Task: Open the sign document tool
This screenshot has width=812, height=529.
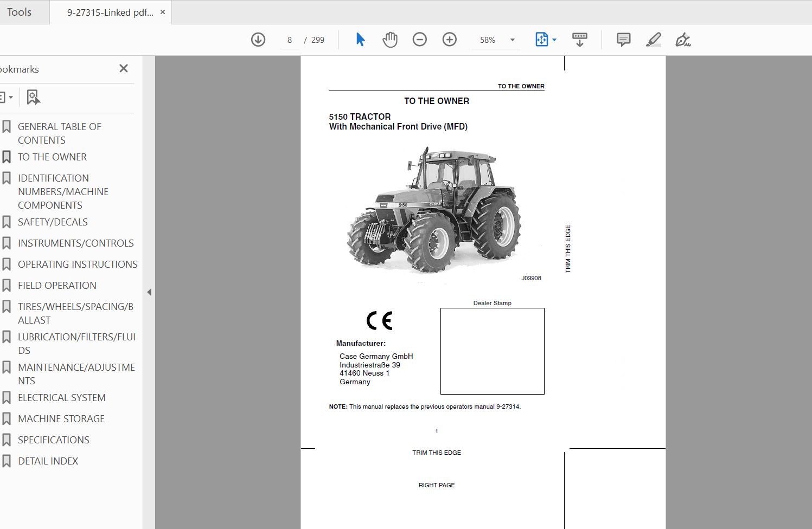Action: [682, 40]
